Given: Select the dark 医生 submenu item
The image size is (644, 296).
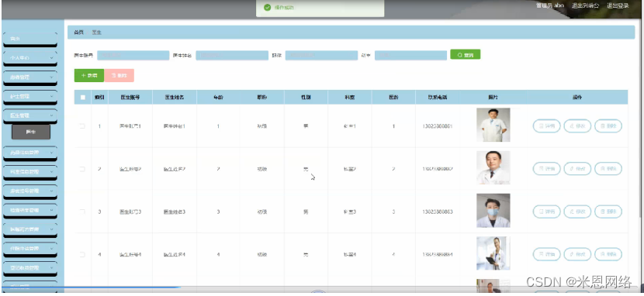Looking at the screenshot, I should [31, 132].
